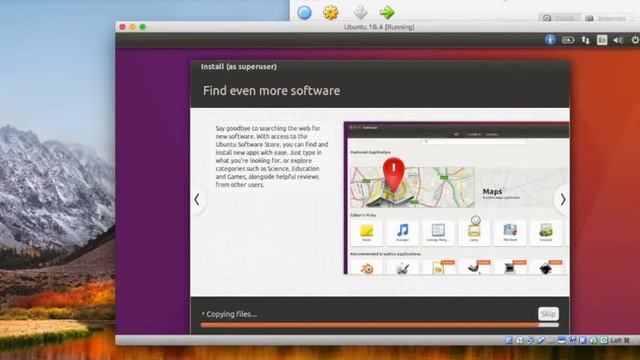The height and width of the screenshot is (360, 640).
Task: Open the accessibility menu in Ubuntu's top panel
Action: pos(550,40)
